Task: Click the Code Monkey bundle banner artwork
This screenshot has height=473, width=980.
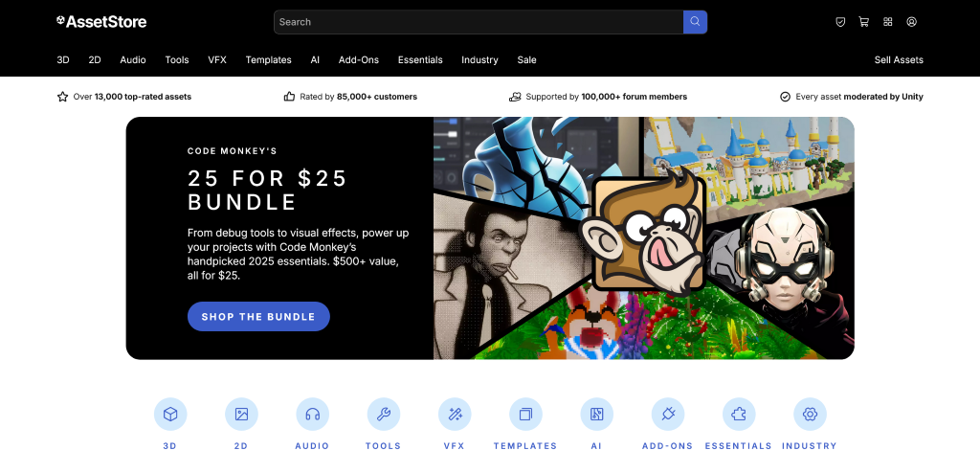Action: 644,238
